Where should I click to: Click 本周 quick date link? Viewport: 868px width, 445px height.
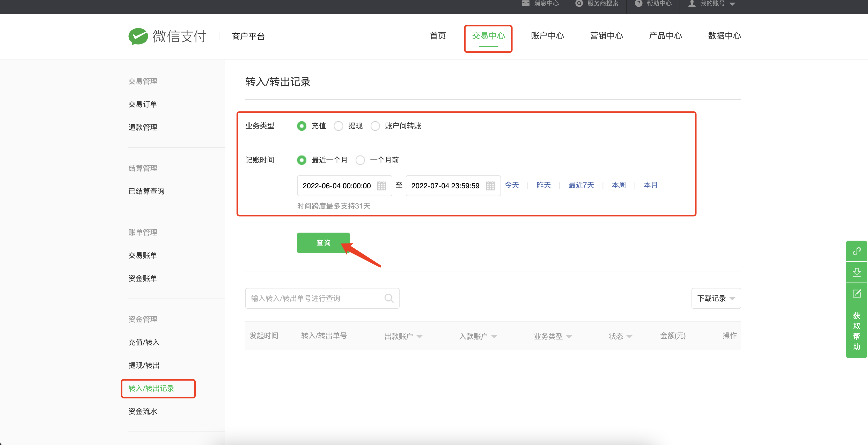[x=619, y=185]
